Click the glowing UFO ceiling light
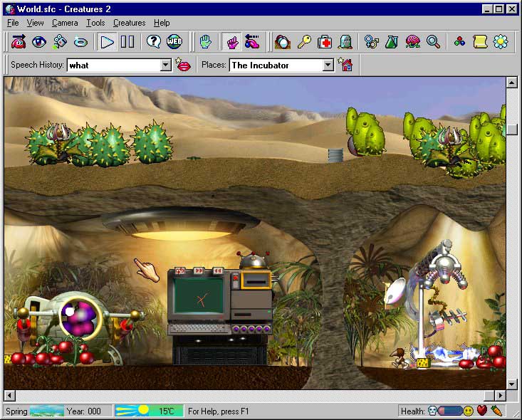This screenshot has height=420, width=522. tap(181, 224)
